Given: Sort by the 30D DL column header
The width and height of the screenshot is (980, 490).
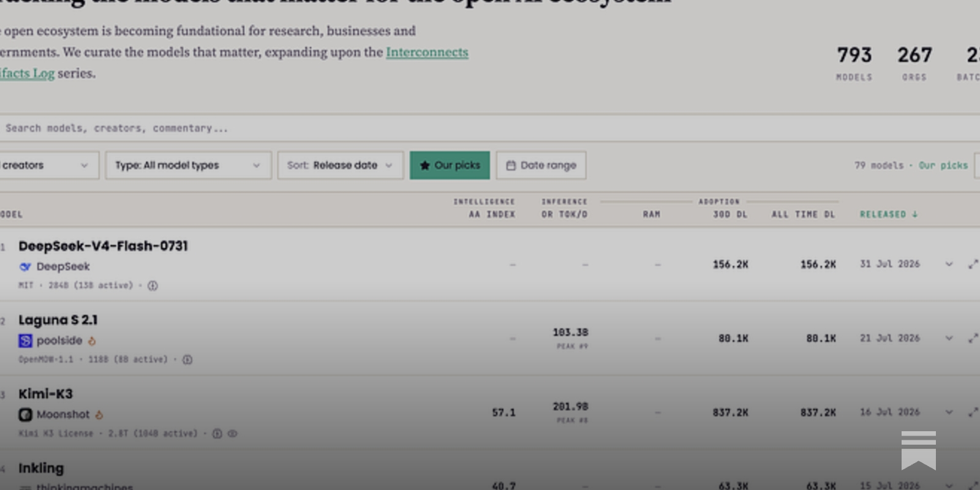Looking at the screenshot, I should (x=730, y=214).
